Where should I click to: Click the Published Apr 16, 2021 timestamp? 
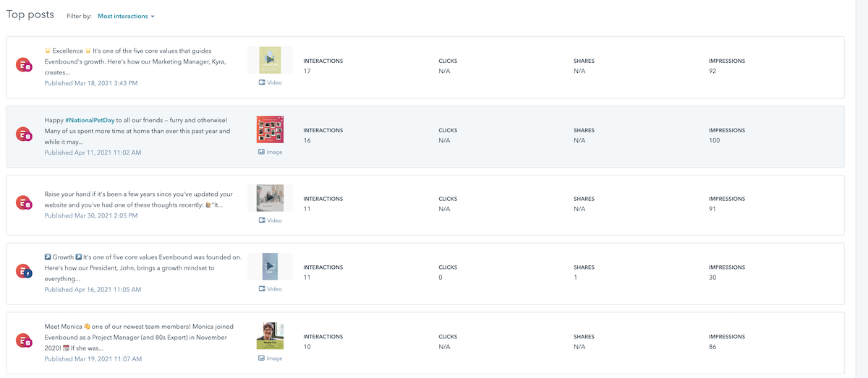pos(93,290)
